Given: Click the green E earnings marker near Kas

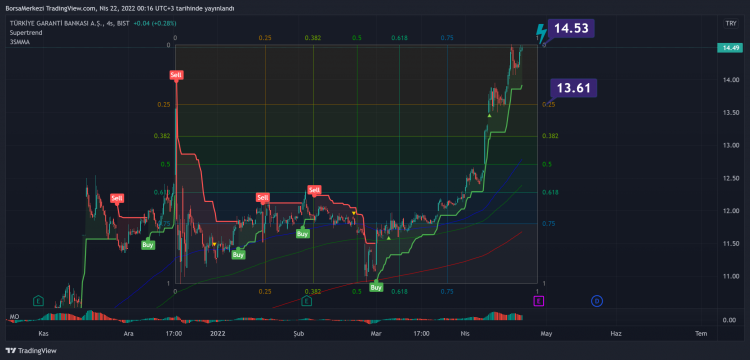Looking at the screenshot, I should (x=38, y=301).
